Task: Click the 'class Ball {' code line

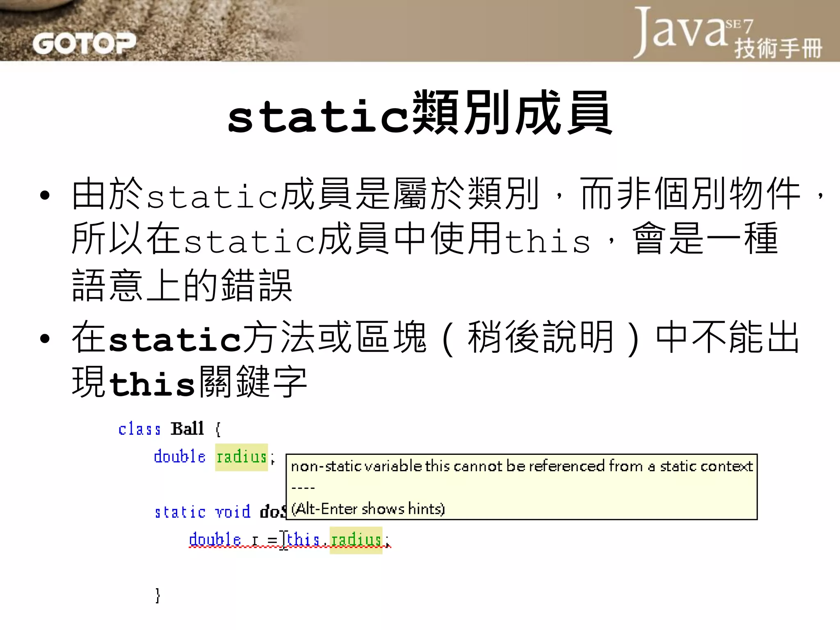Action: (170, 429)
